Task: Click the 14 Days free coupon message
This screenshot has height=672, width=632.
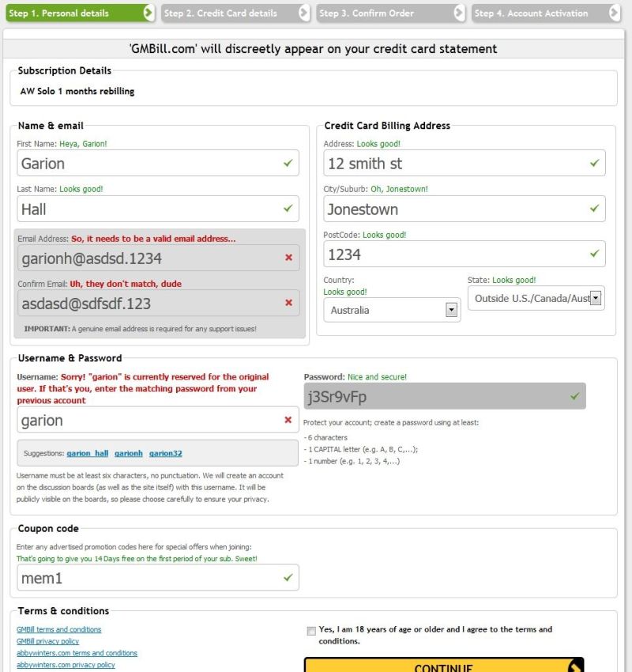Action: coord(137,558)
